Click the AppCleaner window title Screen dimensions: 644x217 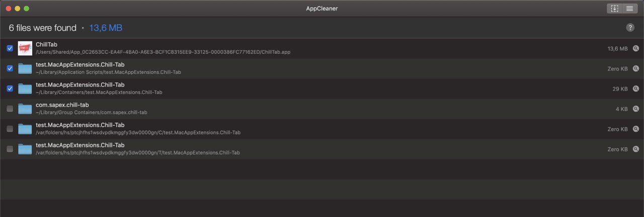[322, 9]
